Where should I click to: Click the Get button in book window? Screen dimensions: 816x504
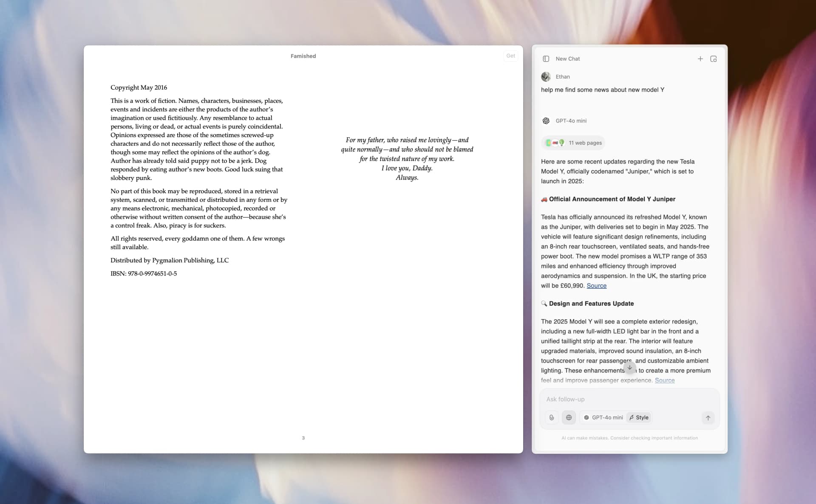(x=510, y=56)
